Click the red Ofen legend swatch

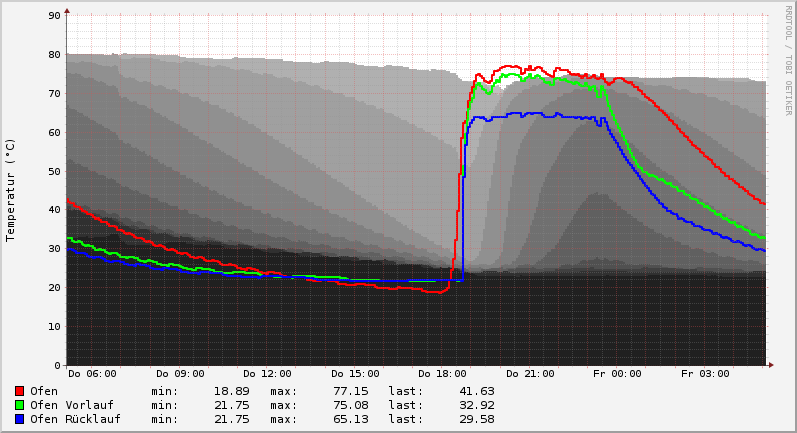pos(19,391)
